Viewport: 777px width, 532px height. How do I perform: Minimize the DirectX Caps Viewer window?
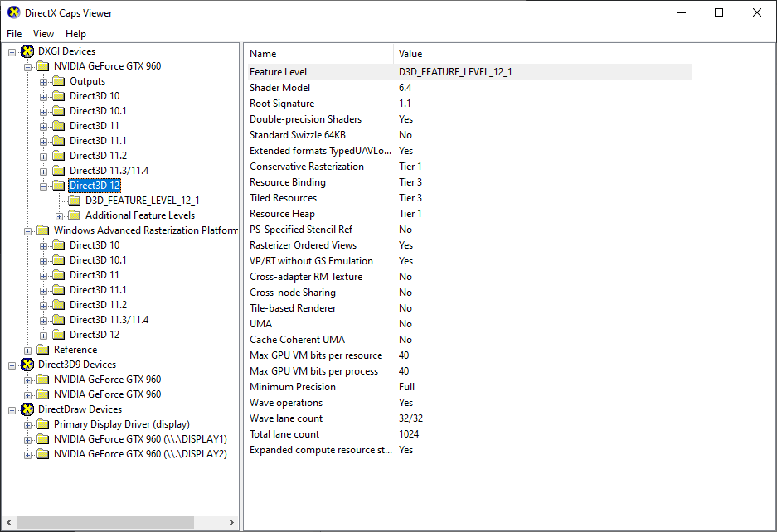(x=682, y=13)
